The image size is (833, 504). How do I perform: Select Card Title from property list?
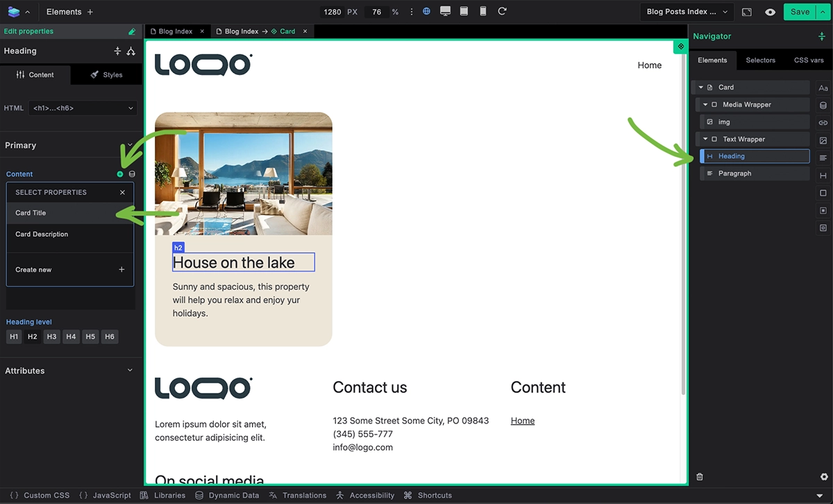pos(69,213)
